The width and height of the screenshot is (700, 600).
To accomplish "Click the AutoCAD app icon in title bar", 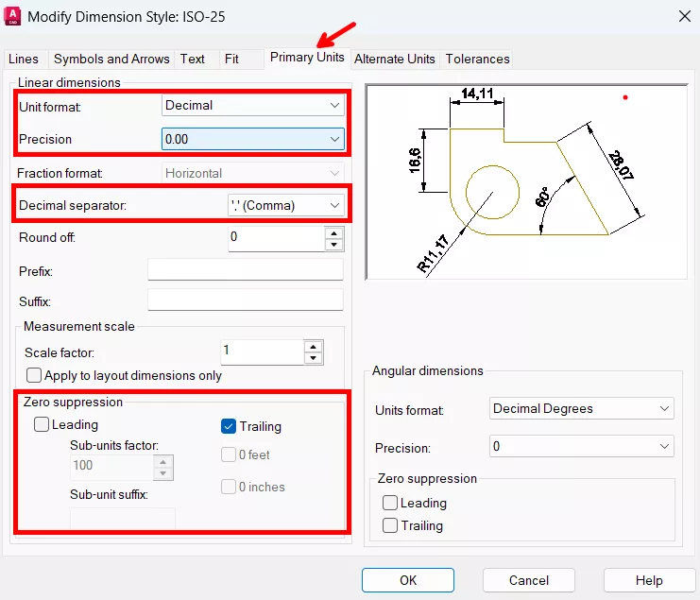I will pyautogui.click(x=13, y=15).
